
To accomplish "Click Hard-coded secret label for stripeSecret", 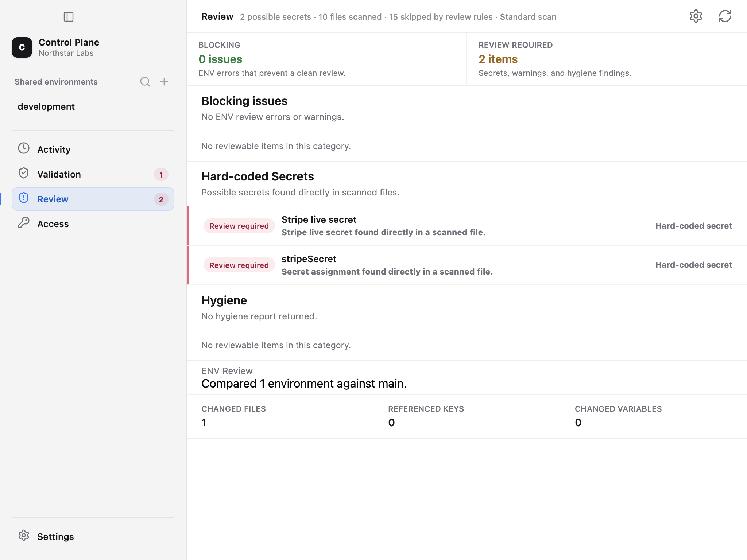I will pos(693,265).
